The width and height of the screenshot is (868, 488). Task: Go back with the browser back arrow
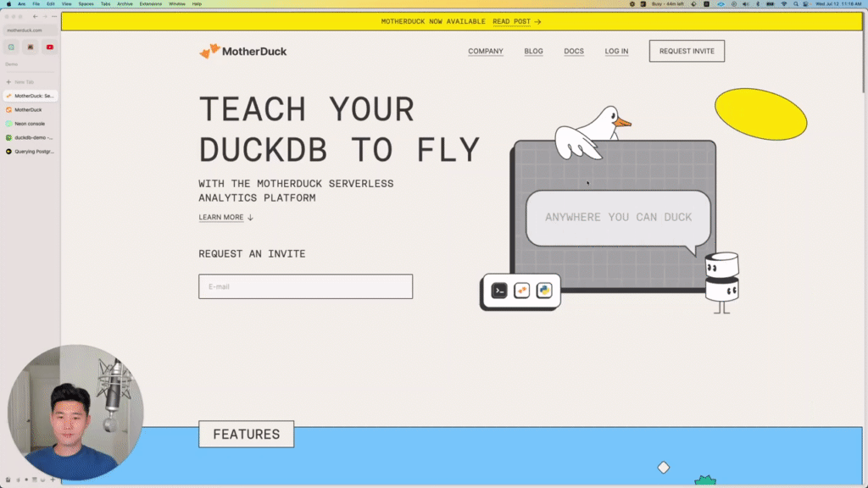pos(36,17)
